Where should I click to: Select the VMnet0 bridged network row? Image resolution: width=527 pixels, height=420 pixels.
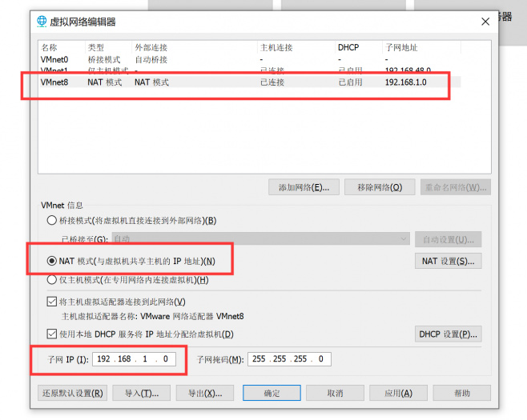coord(250,60)
